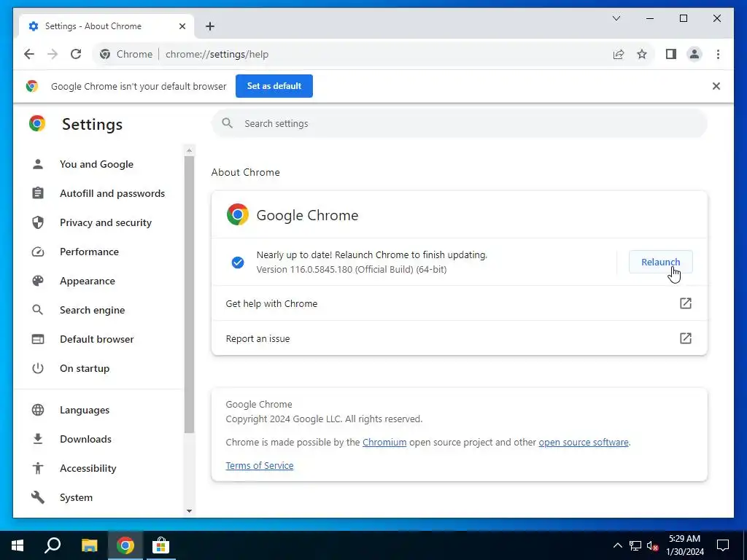
Task: Open the Appearance settings section
Action: (88, 281)
